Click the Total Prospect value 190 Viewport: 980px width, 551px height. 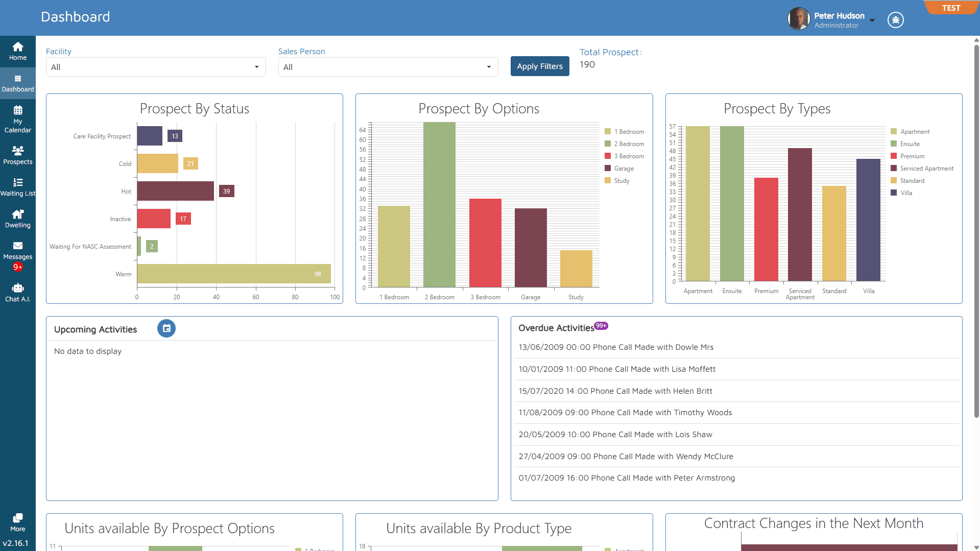(587, 64)
